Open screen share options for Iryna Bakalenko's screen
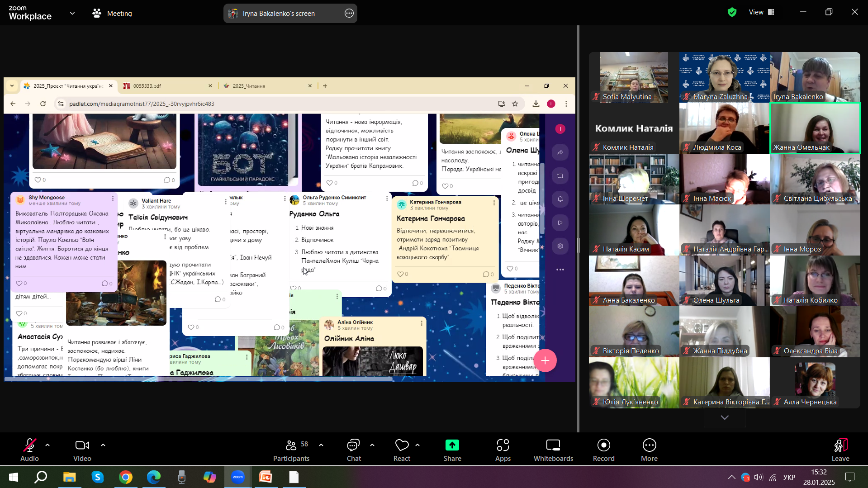The image size is (868, 488). pos(349,14)
